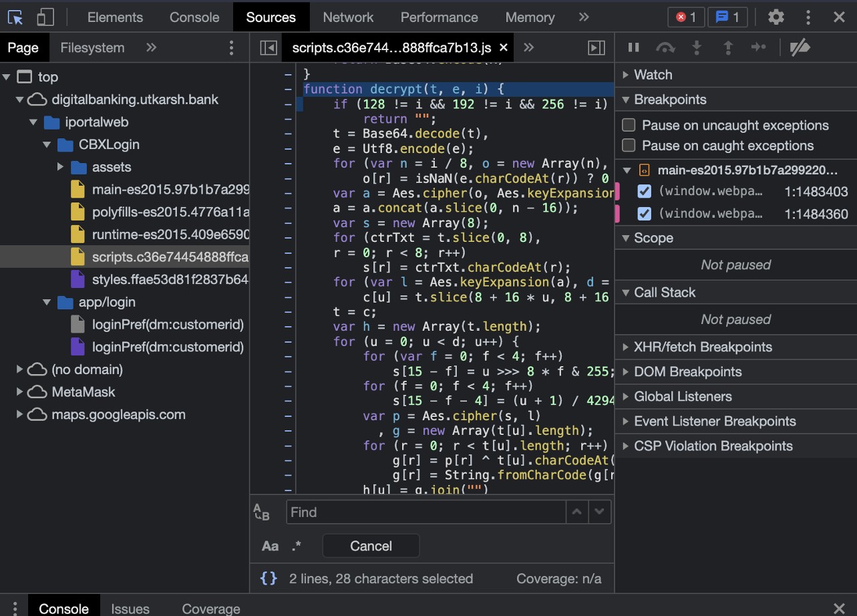Click into the Find input field
This screenshot has width=857, height=616.
(426, 512)
